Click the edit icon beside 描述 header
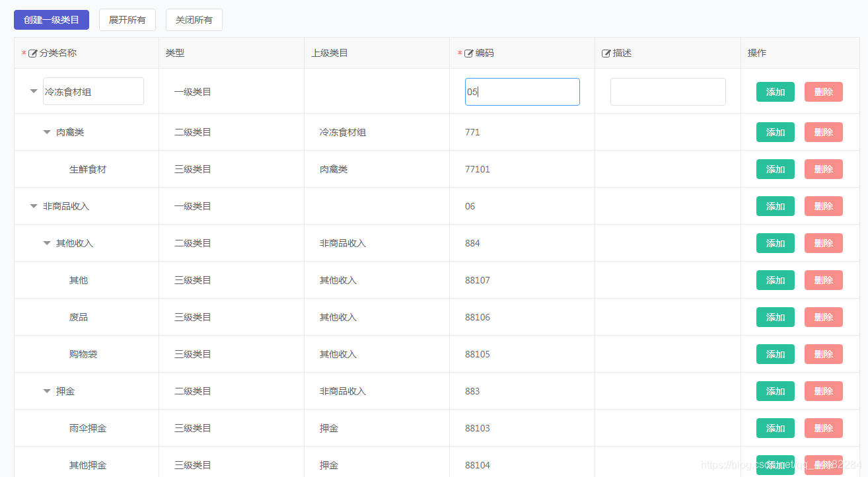 point(606,54)
